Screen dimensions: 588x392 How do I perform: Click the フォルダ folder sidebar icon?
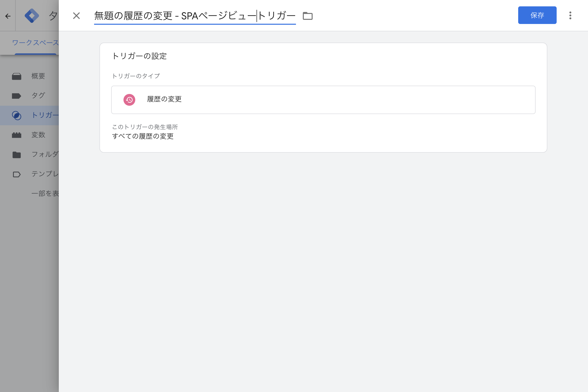pos(16,155)
